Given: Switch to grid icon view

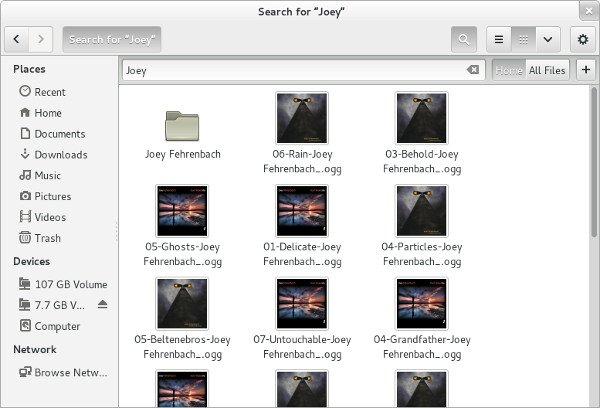Looking at the screenshot, I should point(523,39).
